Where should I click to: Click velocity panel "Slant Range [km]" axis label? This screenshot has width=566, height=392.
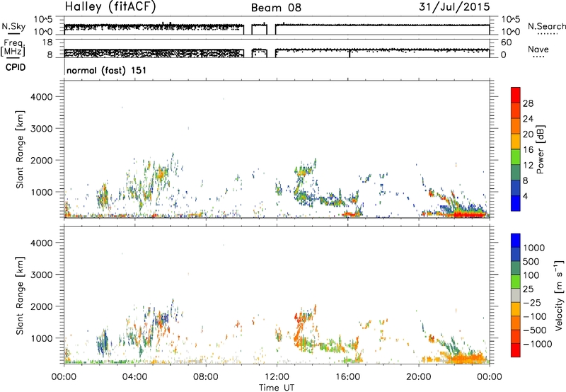point(20,296)
